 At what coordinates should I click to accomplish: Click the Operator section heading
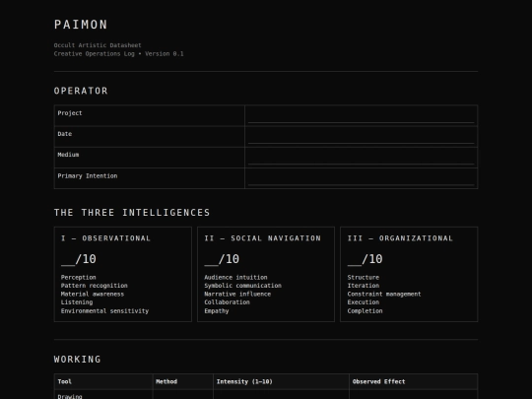[x=81, y=91]
